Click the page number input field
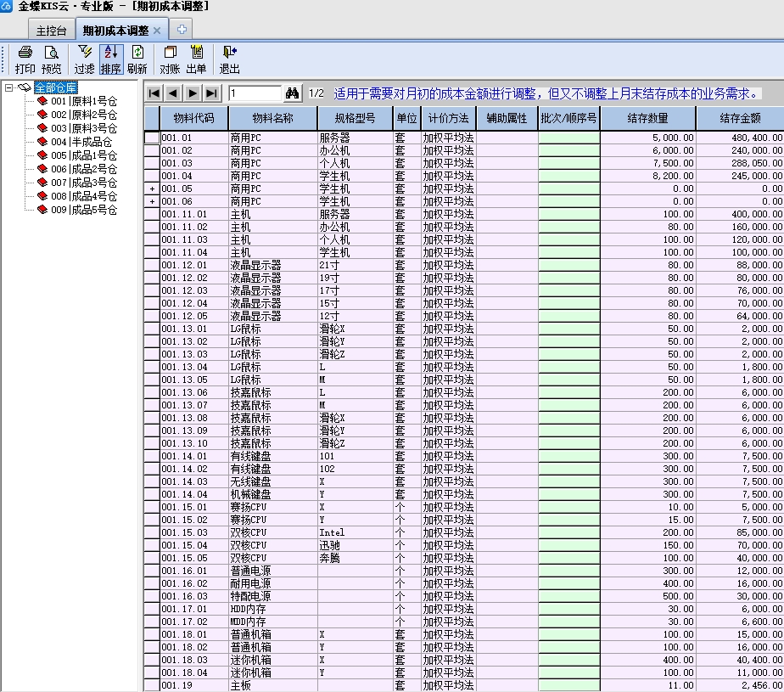 tap(255, 93)
